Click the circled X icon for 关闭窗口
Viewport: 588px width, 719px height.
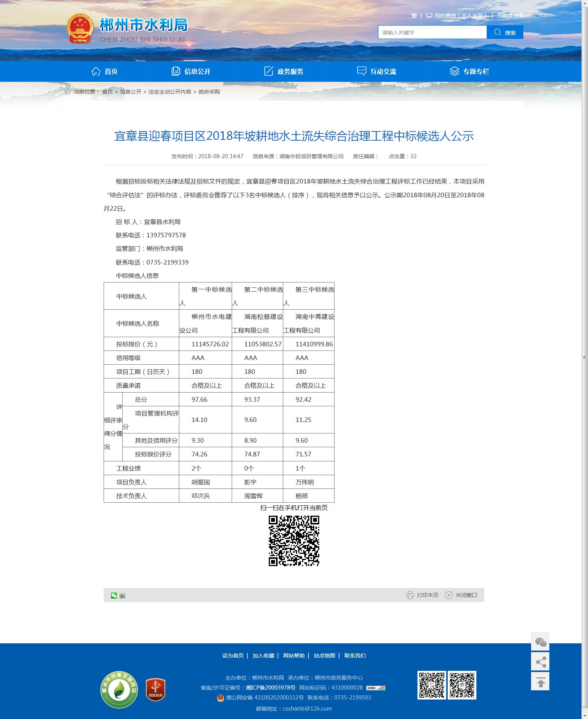point(449,595)
